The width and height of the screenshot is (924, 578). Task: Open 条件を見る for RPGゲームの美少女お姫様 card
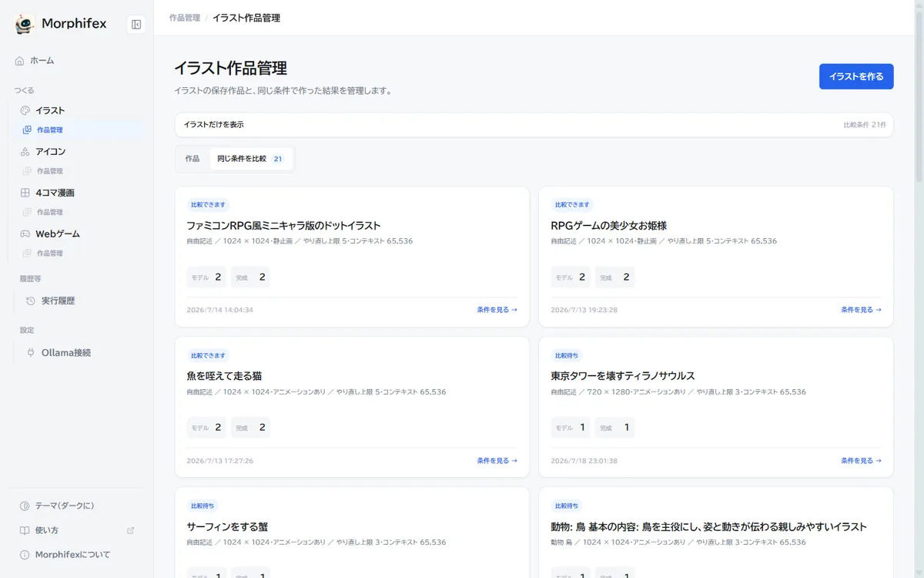[861, 310]
